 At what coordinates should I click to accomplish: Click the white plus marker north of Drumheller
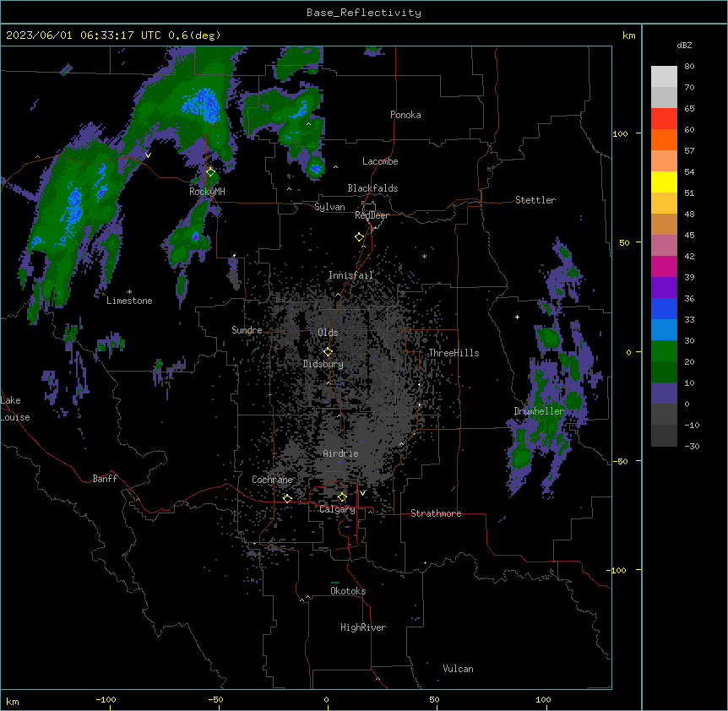point(517,317)
